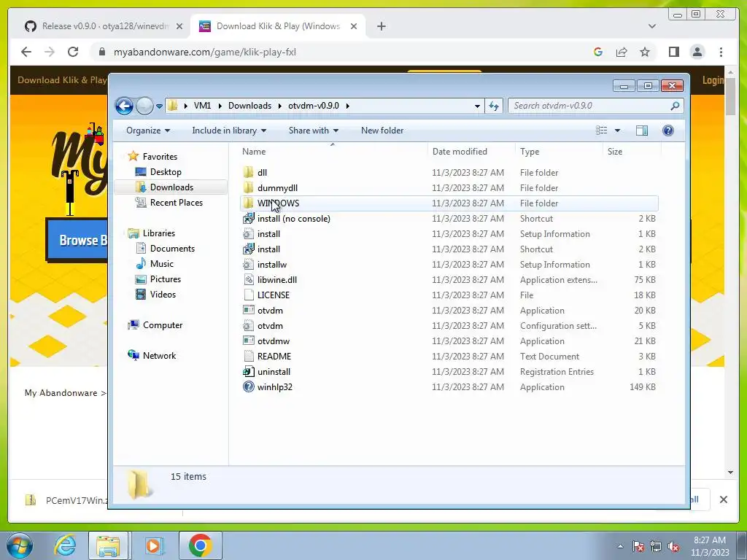Select otvdm Configuration settings file
The image size is (747, 560).
pyautogui.click(x=270, y=326)
